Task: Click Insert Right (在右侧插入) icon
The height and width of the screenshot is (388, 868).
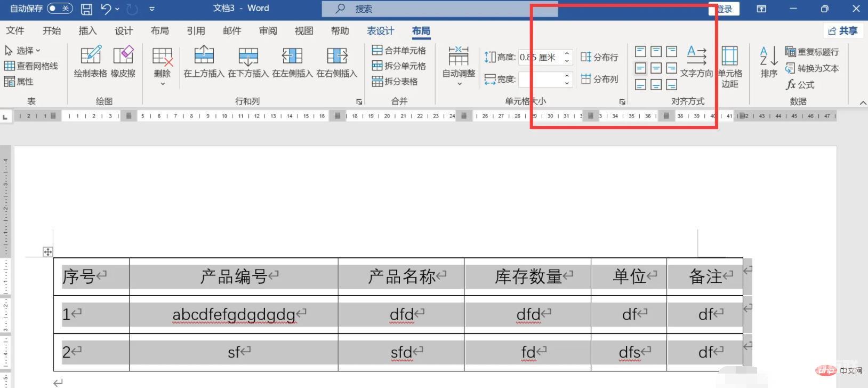Action: pyautogui.click(x=336, y=56)
